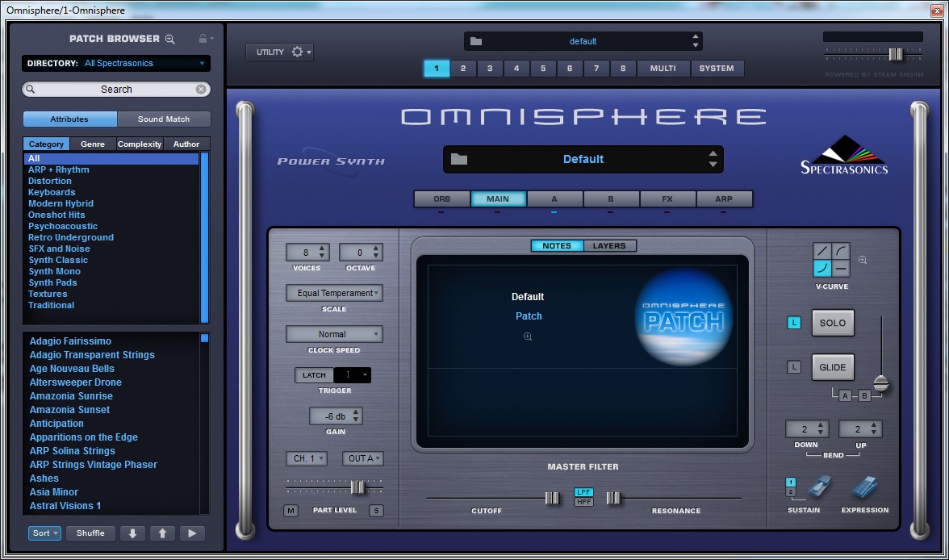The height and width of the screenshot is (560, 949).
Task: Open Patch Browser zoom magnifier
Action: (170, 39)
